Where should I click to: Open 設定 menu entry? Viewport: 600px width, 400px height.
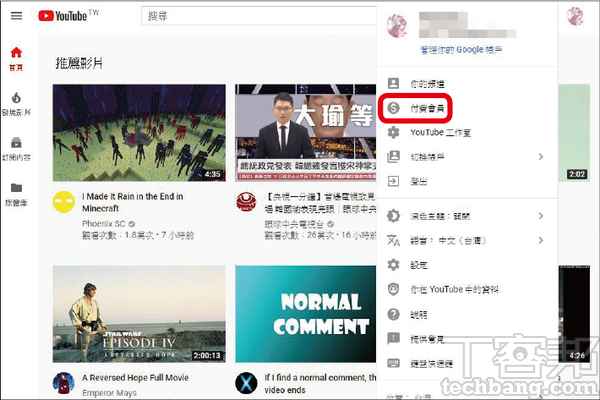[x=467, y=264]
